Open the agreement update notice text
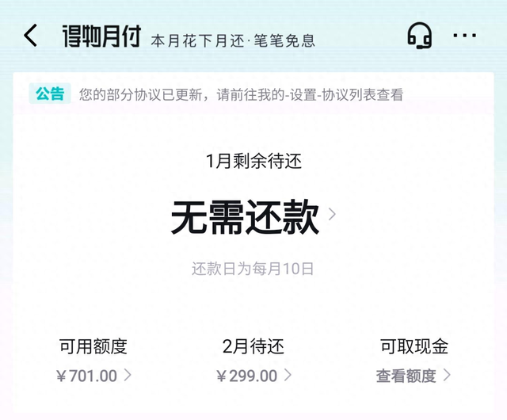This screenshot has width=507, height=420. (241, 94)
